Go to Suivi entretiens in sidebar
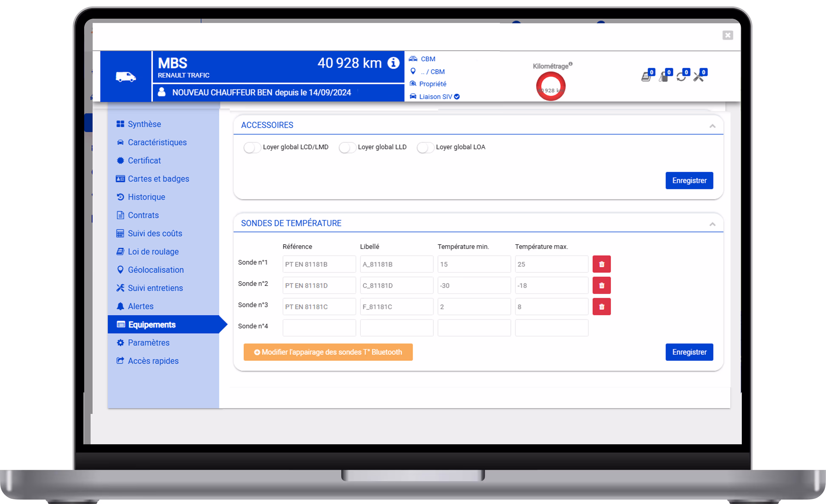Image resolution: width=826 pixels, height=504 pixels. (155, 288)
